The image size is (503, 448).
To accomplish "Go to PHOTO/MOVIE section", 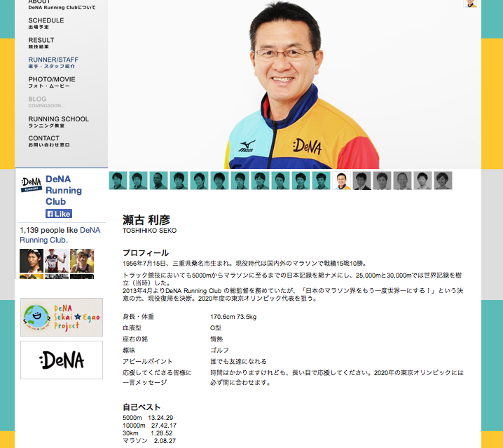I will coord(52,82).
